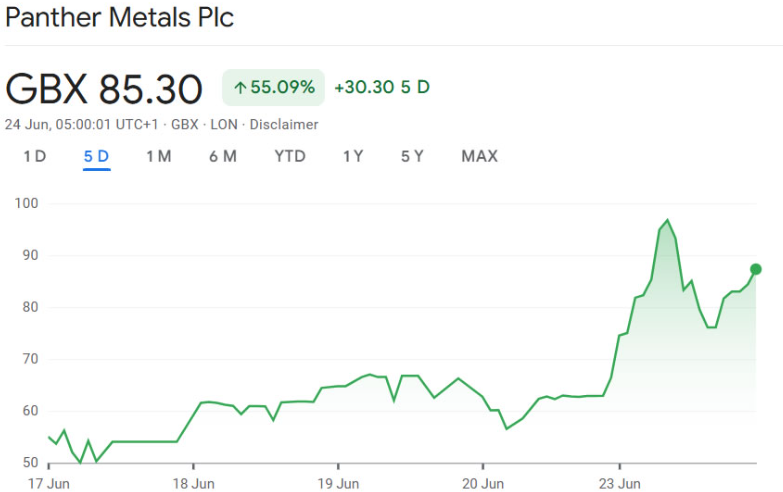The width and height of the screenshot is (783, 492).
Task: Click the green endpoint dot on chart line
Action: [x=755, y=269]
